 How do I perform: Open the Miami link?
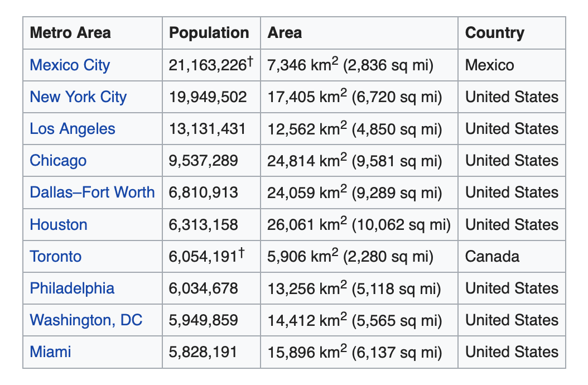pyautogui.click(x=50, y=352)
